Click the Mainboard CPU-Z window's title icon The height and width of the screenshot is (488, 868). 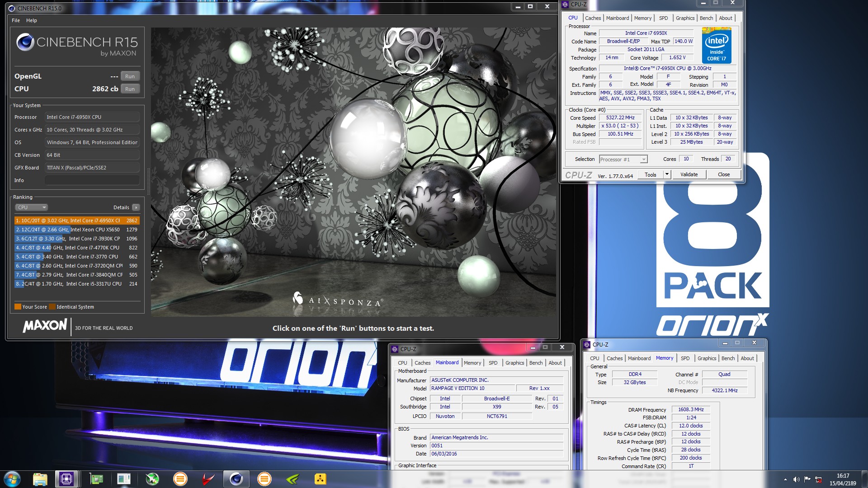click(x=395, y=349)
